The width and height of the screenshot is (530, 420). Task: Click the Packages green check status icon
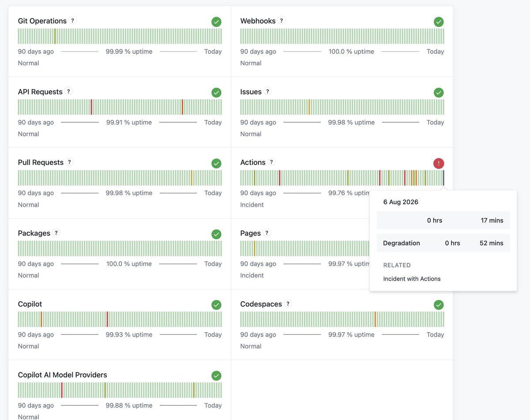click(216, 234)
